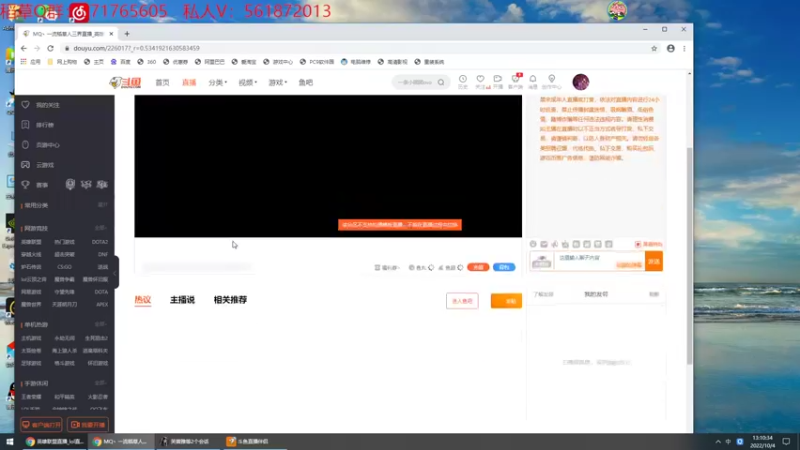Expand the 游戏 dropdown
The image size is (800, 450).
(278, 82)
